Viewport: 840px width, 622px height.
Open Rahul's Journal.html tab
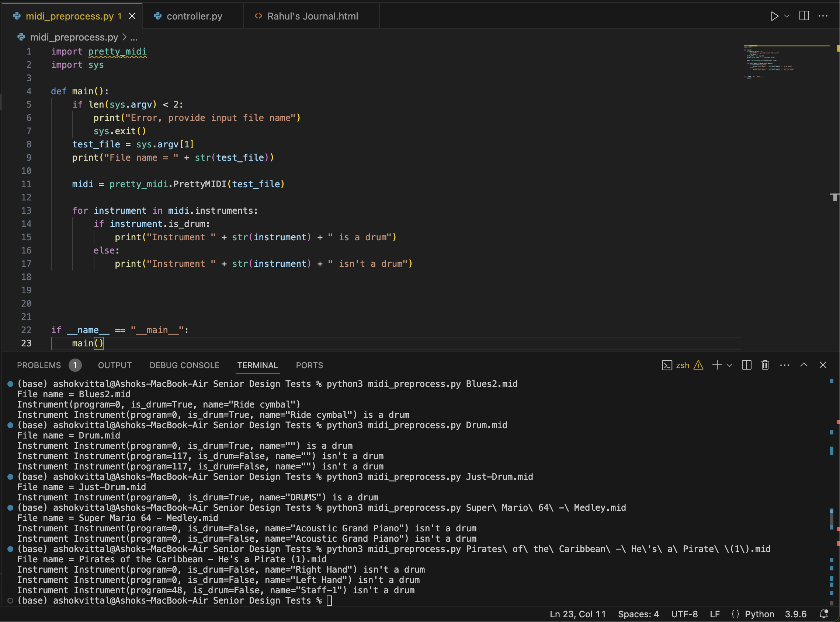pos(312,16)
